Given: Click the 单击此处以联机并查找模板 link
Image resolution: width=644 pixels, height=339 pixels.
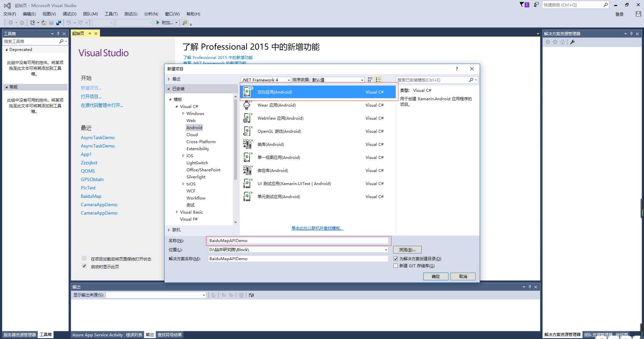Looking at the screenshot, I should tap(317, 228).
